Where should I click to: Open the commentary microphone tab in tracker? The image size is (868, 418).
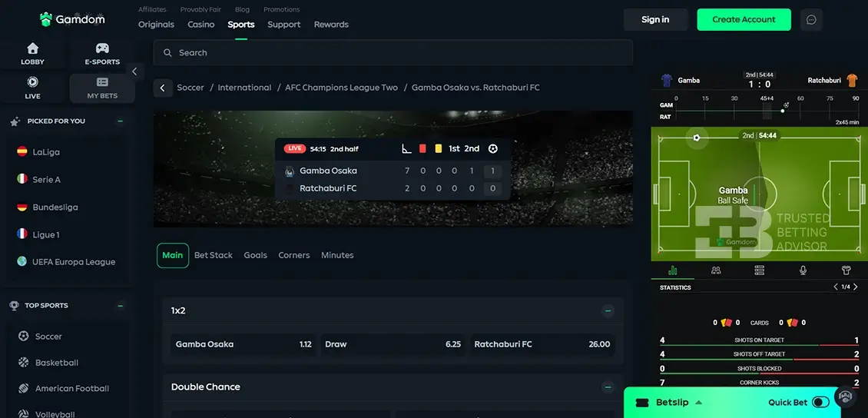click(803, 270)
